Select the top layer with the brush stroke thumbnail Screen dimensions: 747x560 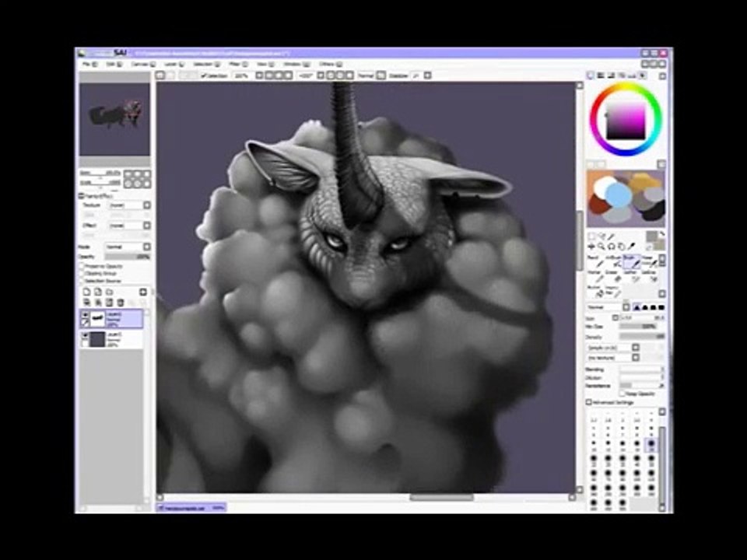pos(111,319)
